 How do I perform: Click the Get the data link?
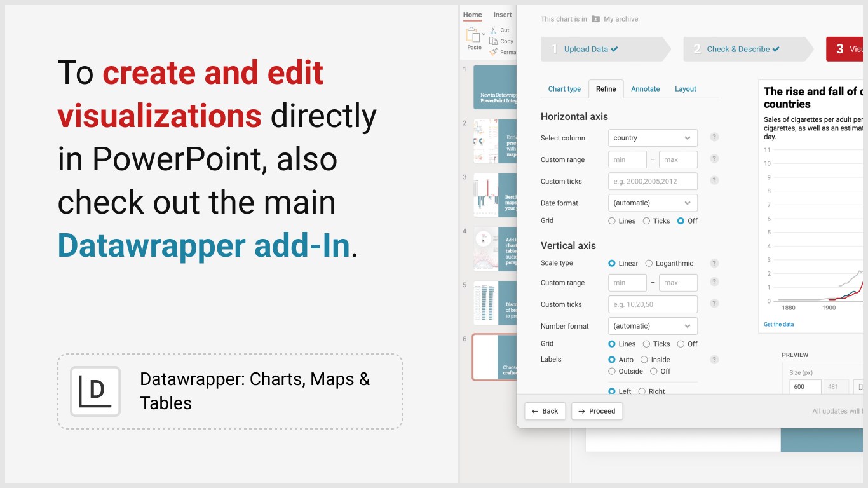coord(778,324)
